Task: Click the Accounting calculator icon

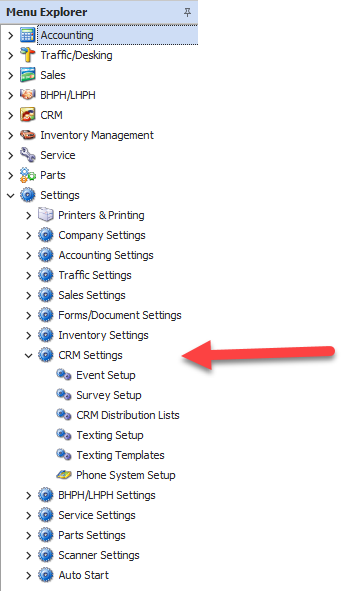Action: click(x=28, y=35)
